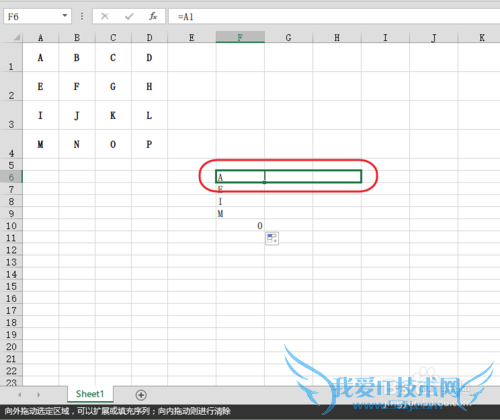Click cell A2 containing letter E
The height and width of the screenshot is (420, 500).
click(x=41, y=86)
